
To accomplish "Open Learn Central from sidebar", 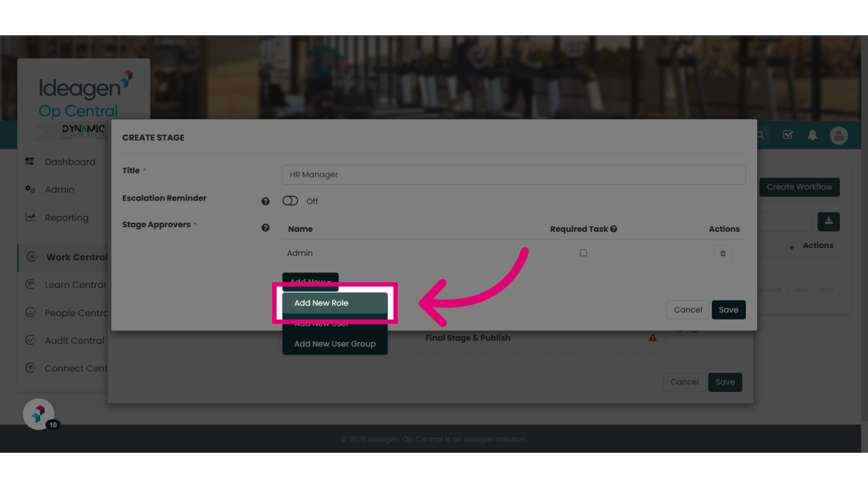I will [x=75, y=285].
